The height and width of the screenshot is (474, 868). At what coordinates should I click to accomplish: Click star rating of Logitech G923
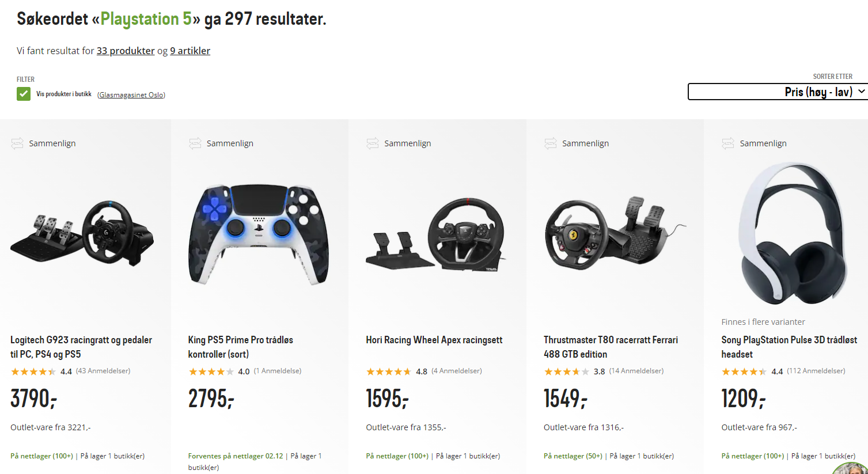pyautogui.click(x=33, y=371)
